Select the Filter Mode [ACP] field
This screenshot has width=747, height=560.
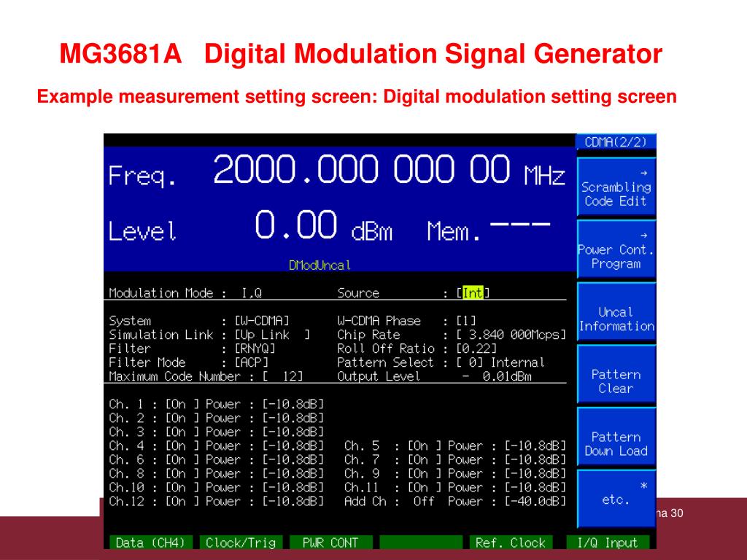click(252, 362)
